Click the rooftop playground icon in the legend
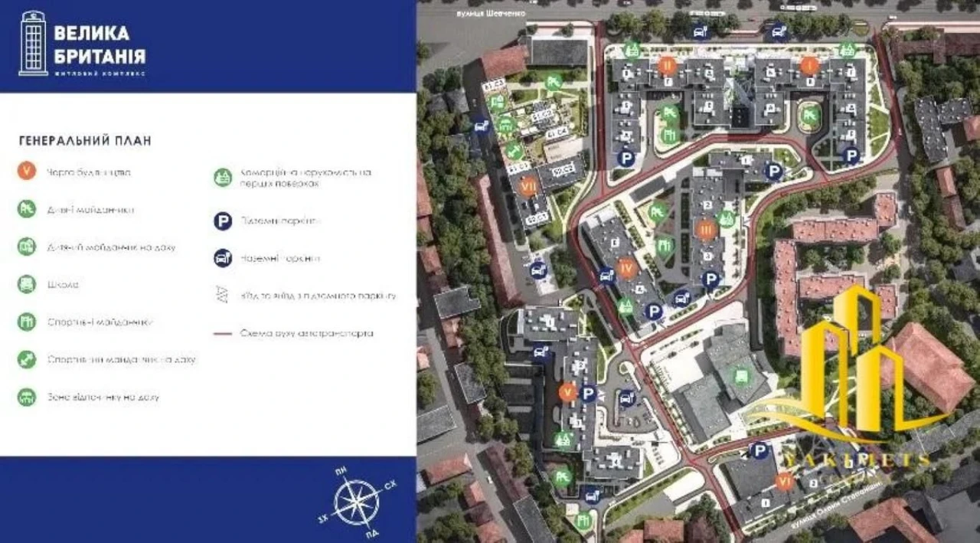 click(27, 247)
